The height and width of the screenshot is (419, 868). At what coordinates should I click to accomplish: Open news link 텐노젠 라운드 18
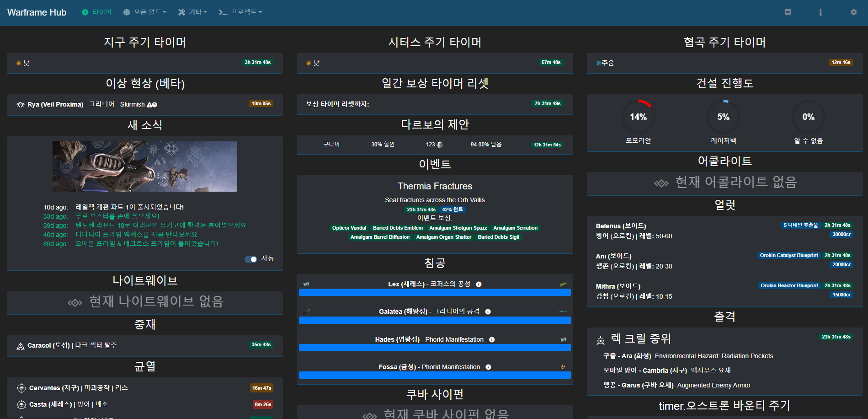(161, 226)
